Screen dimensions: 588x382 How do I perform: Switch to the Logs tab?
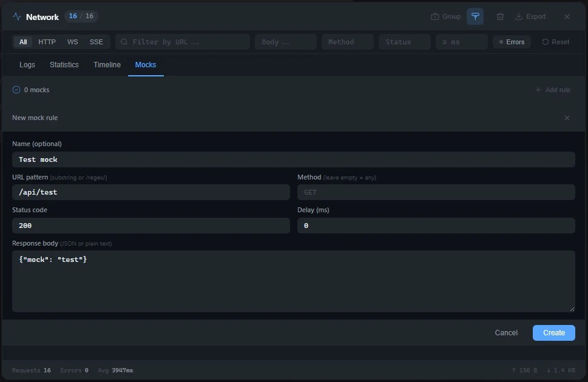pos(27,65)
